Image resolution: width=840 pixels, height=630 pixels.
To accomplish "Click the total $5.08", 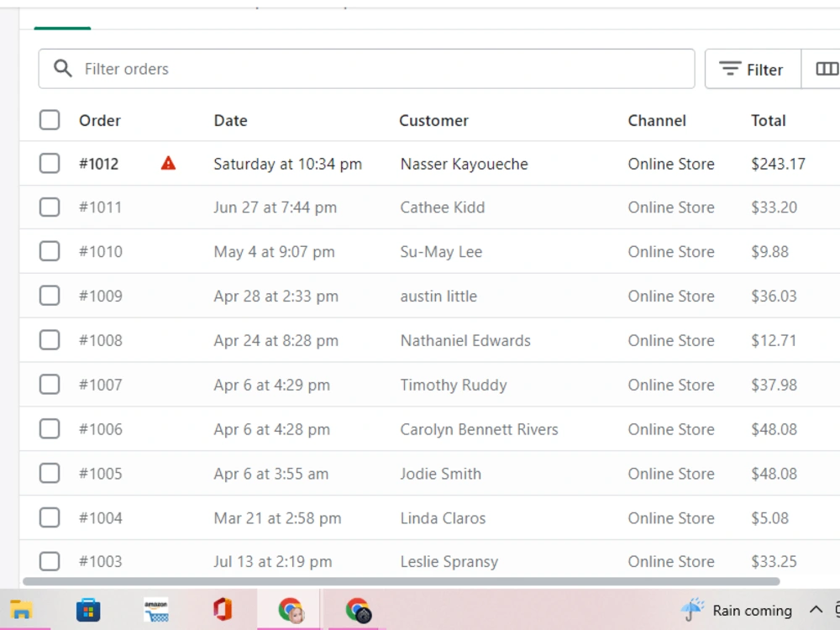I will pos(769,518).
